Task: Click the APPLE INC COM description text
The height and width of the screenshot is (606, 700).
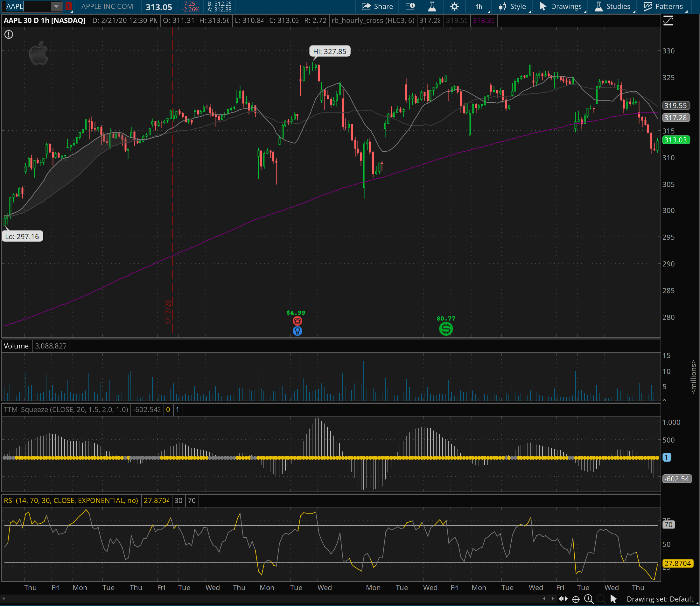Action: 107,6
